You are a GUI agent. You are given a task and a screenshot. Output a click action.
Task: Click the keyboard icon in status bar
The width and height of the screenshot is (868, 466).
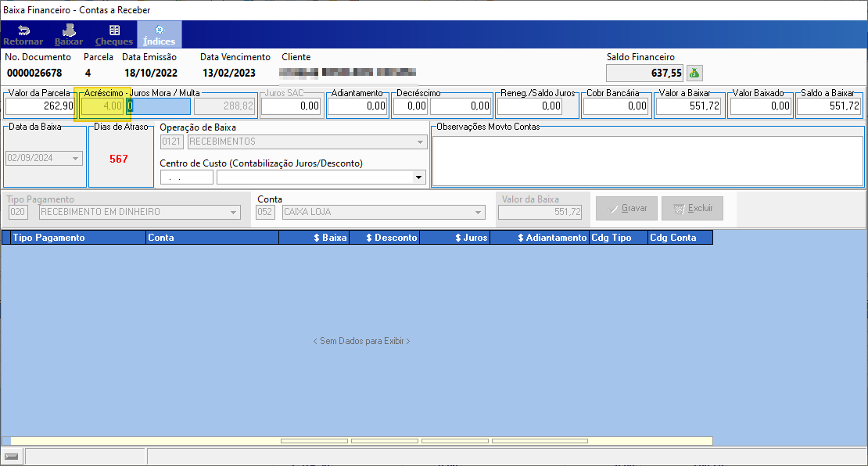point(12,457)
